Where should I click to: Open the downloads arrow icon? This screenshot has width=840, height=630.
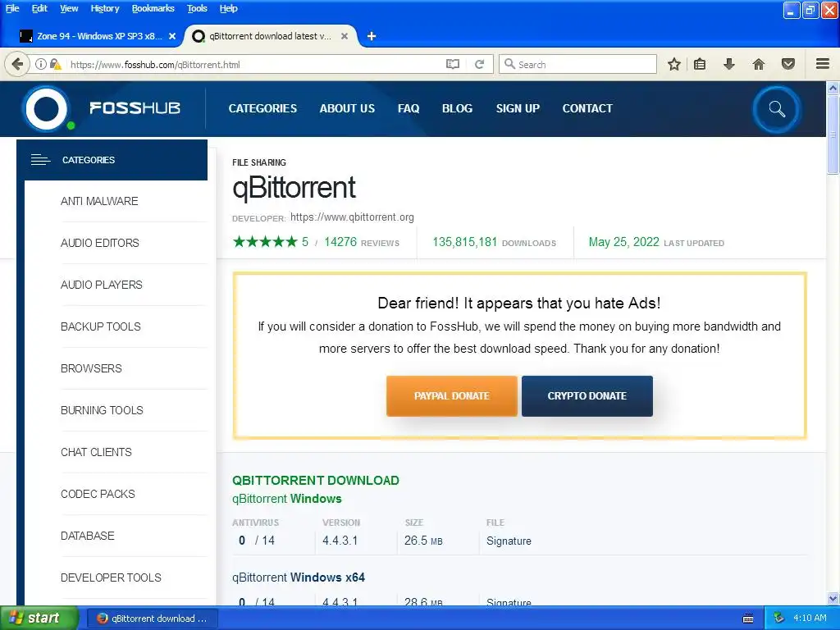click(x=728, y=64)
